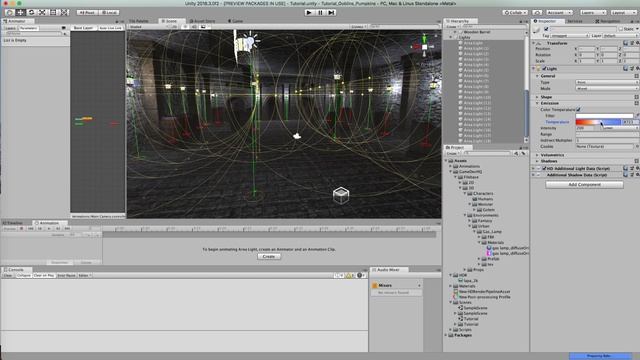
Task: Expand the Shape section
Action: (x=537, y=97)
